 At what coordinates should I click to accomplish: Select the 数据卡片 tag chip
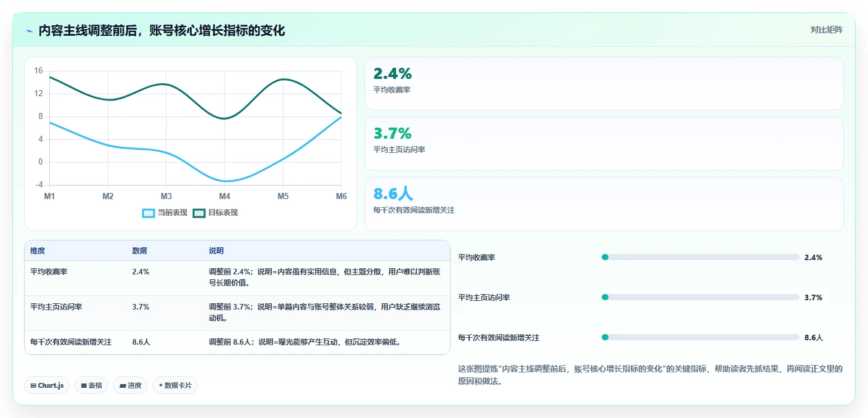tap(175, 385)
